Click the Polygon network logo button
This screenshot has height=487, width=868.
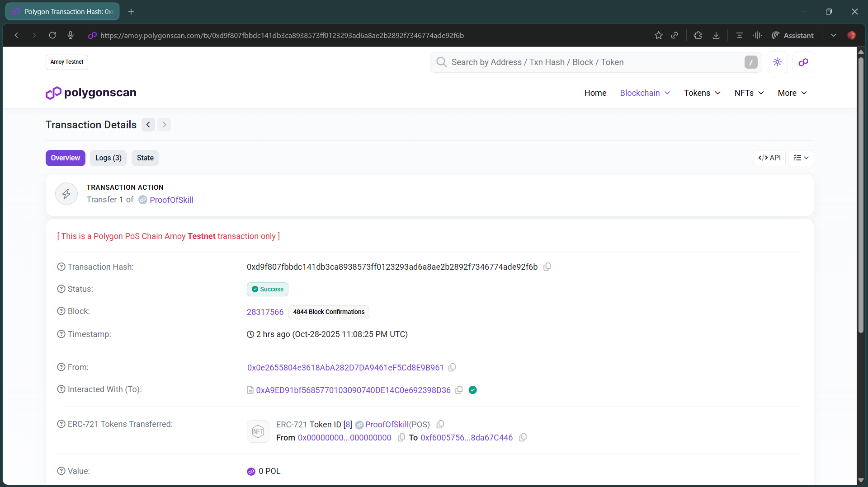click(803, 62)
